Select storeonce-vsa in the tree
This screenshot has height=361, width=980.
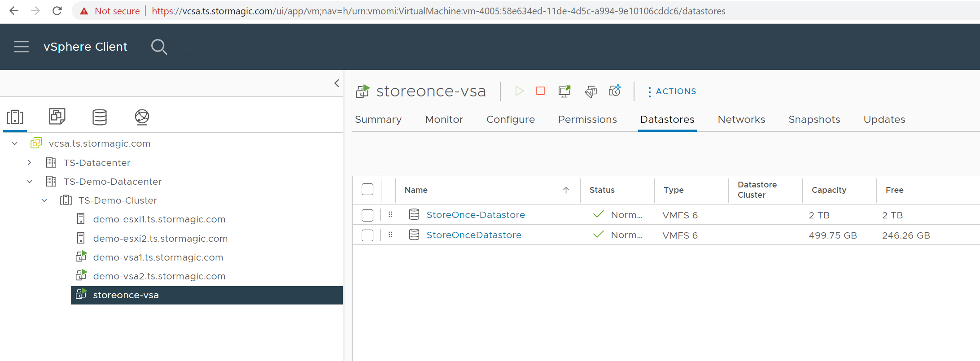click(207, 295)
